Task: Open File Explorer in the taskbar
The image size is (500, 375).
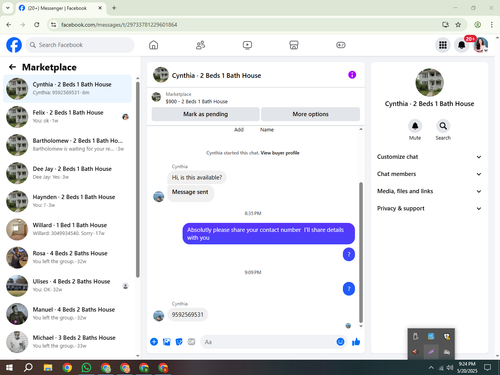Action: coord(48,368)
